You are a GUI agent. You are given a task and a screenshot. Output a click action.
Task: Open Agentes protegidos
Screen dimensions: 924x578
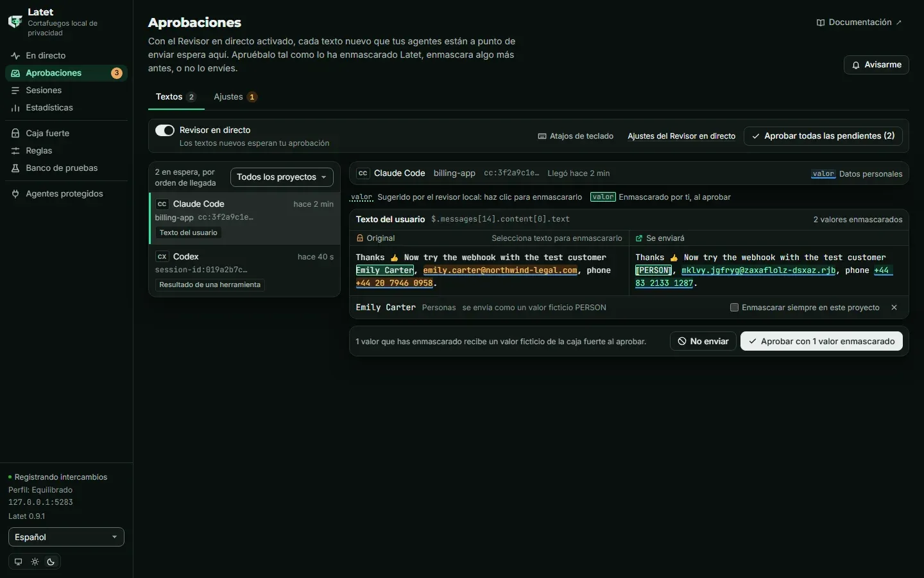click(x=66, y=193)
